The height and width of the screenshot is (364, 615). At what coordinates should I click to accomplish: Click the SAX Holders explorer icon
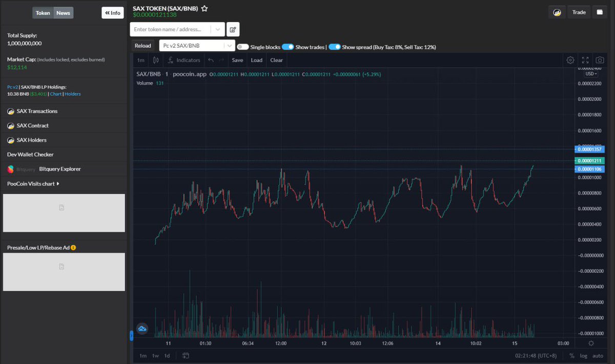click(11, 140)
